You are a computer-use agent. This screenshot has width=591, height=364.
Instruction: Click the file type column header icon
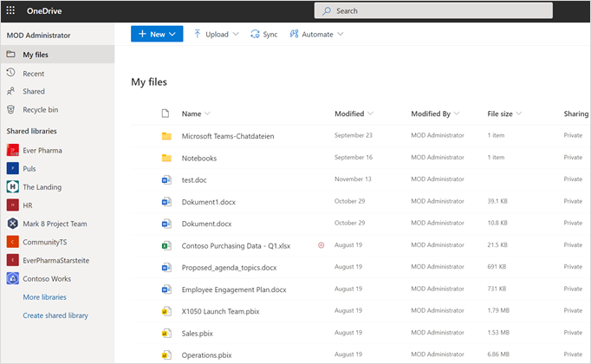[x=166, y=114]
